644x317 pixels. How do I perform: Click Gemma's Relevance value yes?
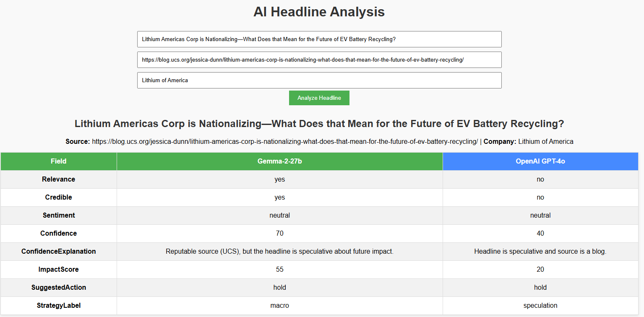(280, 179)
